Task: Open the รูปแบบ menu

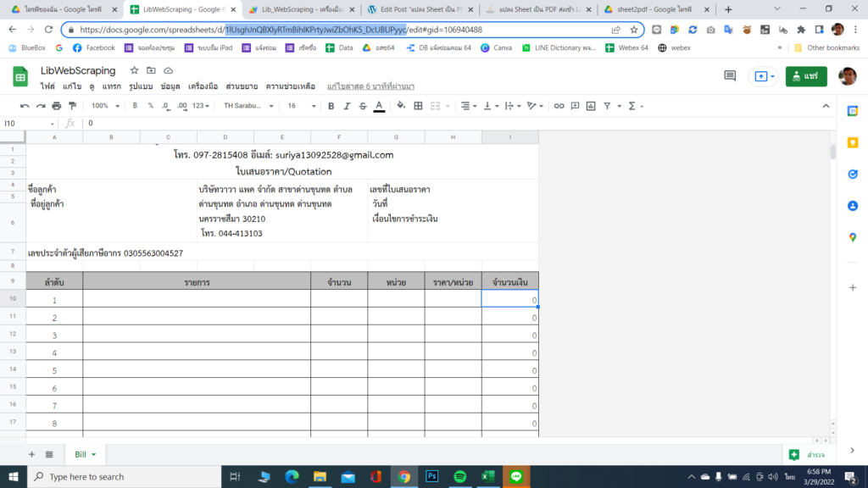Action: (x=141, y=86)
